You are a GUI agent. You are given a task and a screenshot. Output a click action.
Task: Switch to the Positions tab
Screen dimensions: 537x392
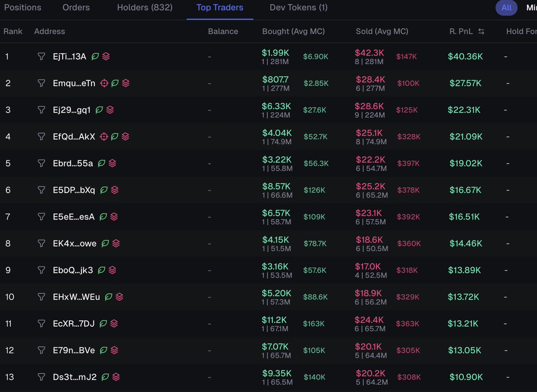[x=22, y=8]
